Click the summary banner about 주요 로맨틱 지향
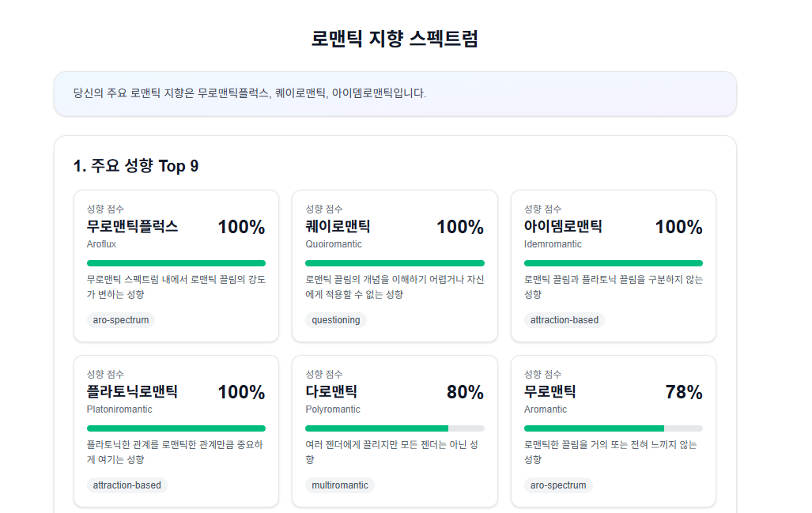This screenshot has width=812, height=513. (395, 93)
